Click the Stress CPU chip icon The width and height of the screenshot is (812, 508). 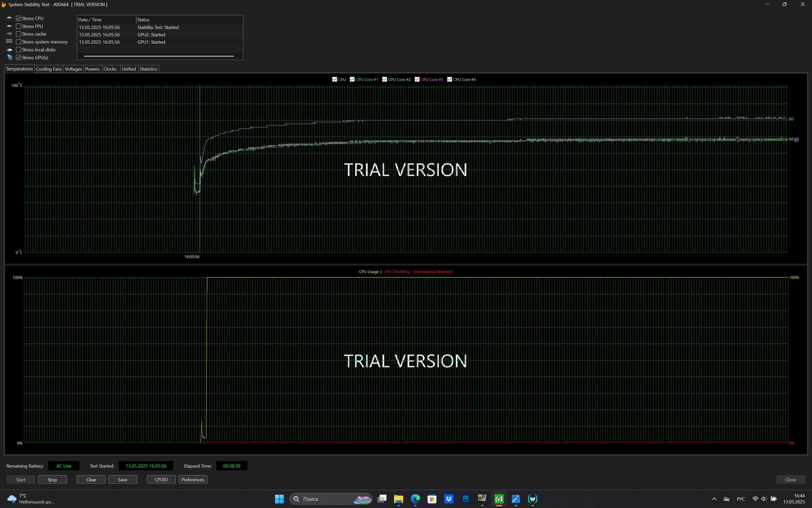[9, 18]
